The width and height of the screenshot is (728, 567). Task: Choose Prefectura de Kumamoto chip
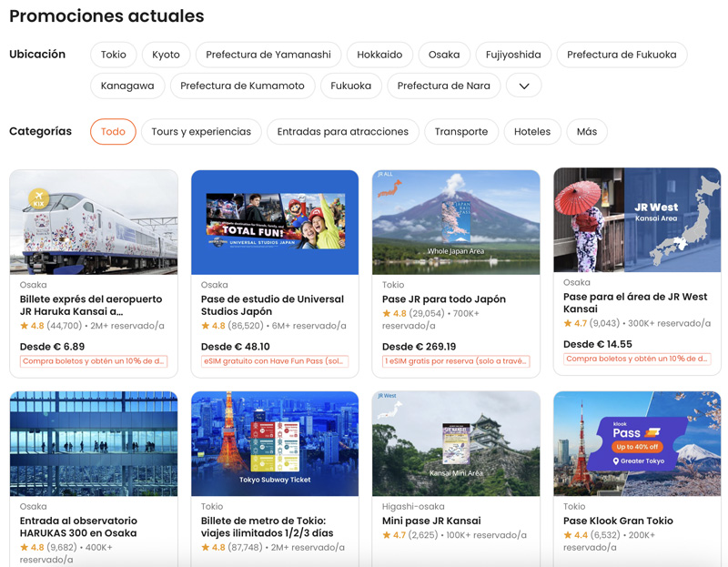point(242,86)
